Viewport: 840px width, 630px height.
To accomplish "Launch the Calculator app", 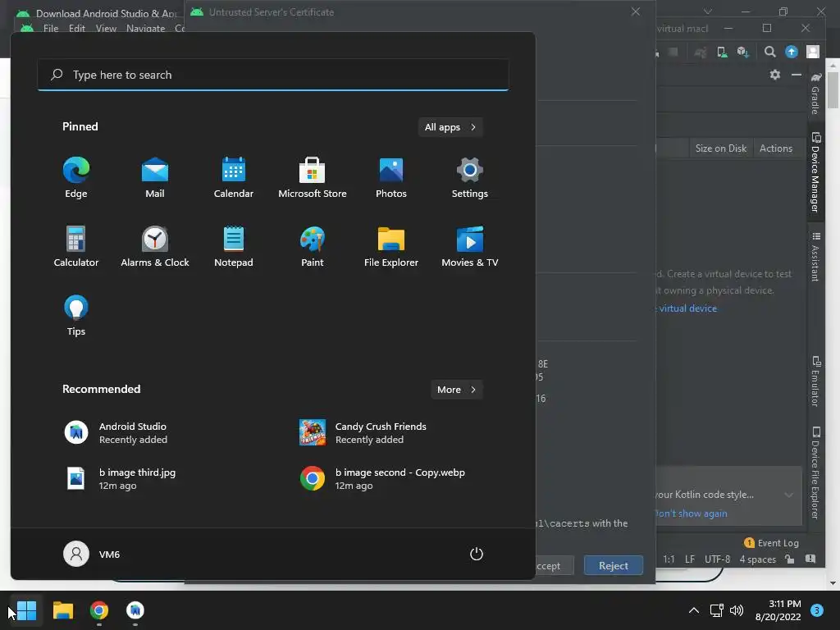I will coord(76,246).
